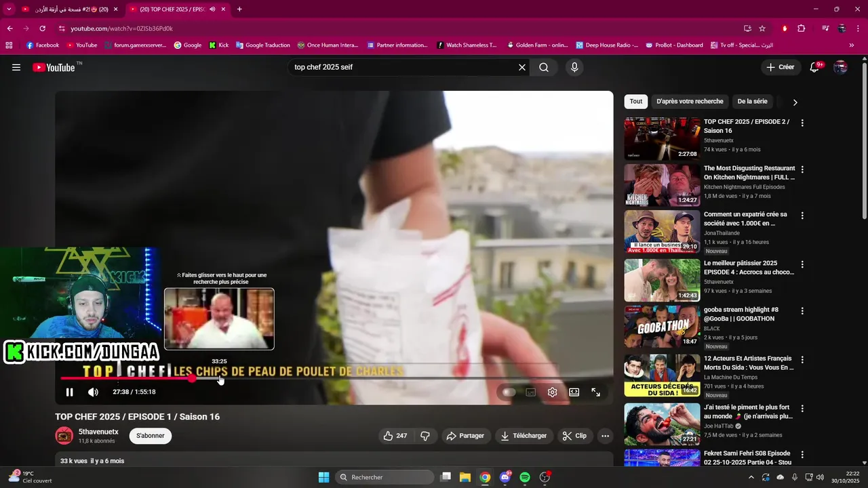The image size is (868, 488).
Task: Open Kick bookmark
Action: 219,45
